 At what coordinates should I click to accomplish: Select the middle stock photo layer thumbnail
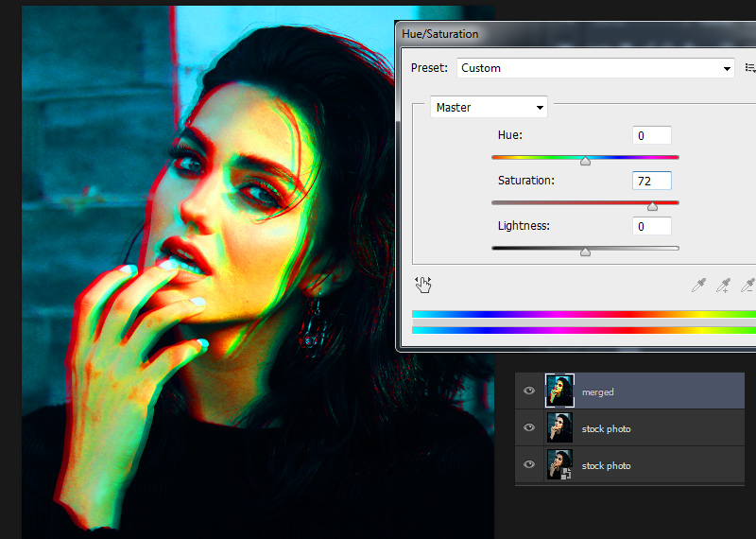(x=559, y=427)
